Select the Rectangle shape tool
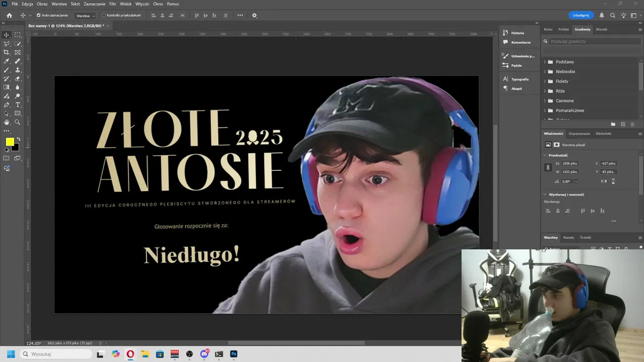Screen dimensions: 644x362 [x=18, y=113]
